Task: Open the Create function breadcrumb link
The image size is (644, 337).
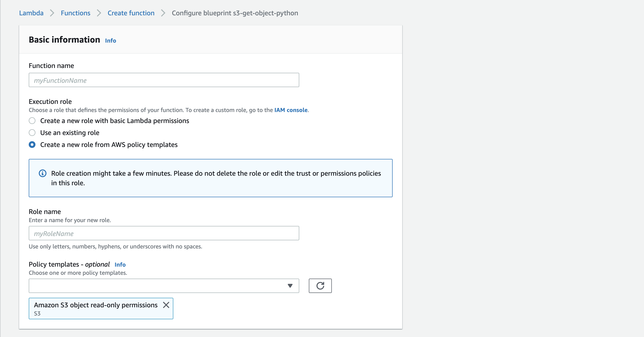Action: click(131, 13)
